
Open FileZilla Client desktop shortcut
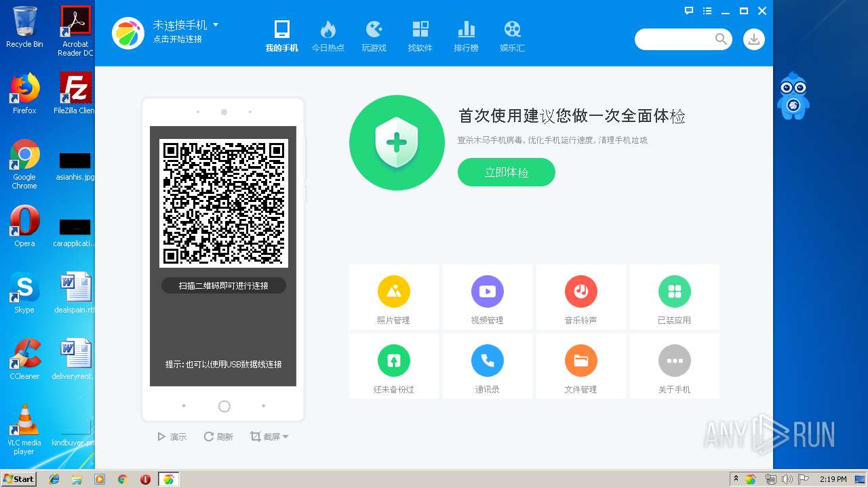(76, 94)
